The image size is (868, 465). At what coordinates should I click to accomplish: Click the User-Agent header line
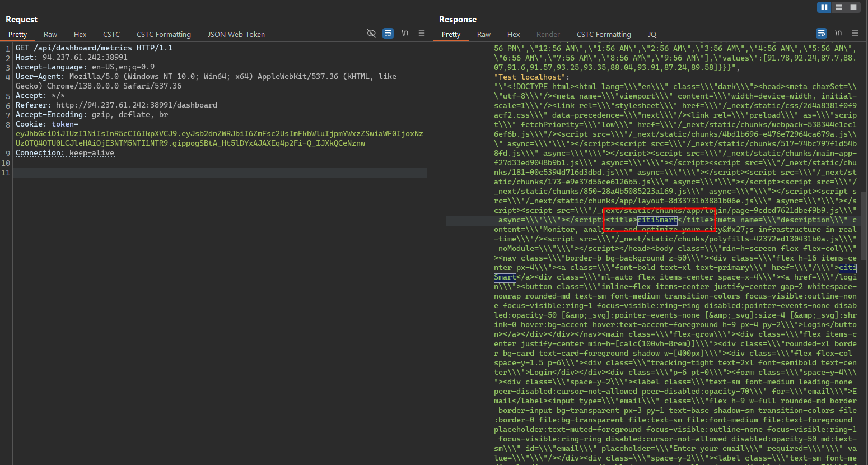tap(206, 81)
